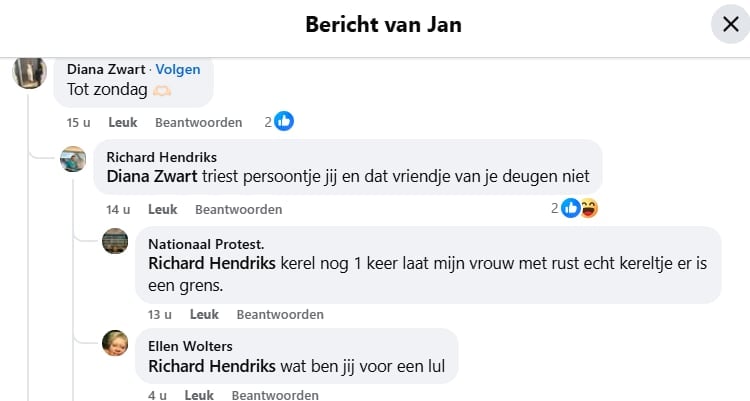The width and height of the screenshot is (750, 401).
Task: Reply to Nationaal Protest's comment
Action: point(280,314)
